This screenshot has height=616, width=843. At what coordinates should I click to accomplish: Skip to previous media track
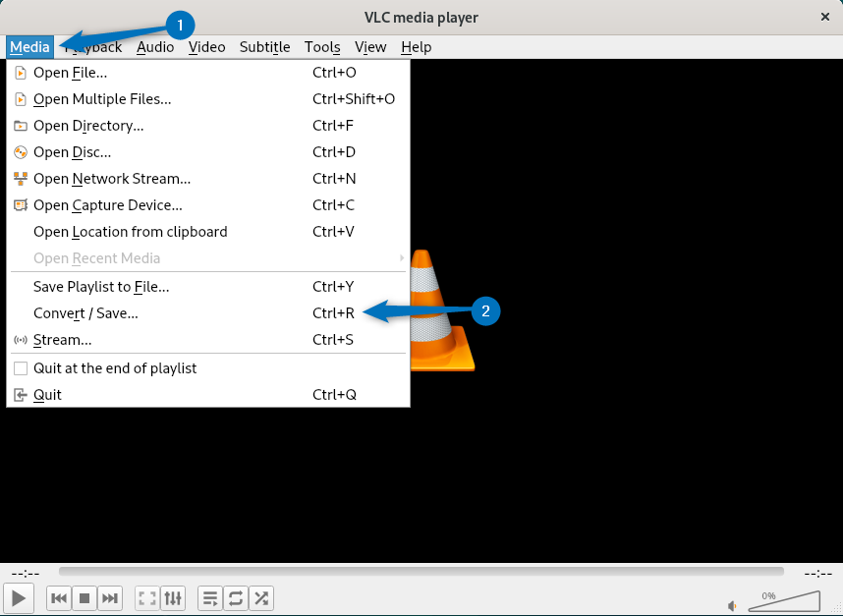click(x=59, y=597)
